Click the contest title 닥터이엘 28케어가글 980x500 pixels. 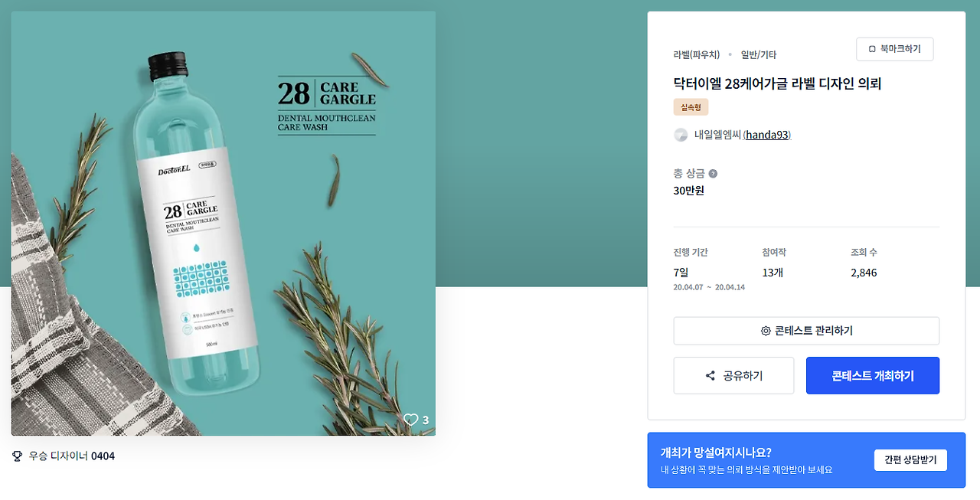pyautogui.click(x=778, y=84)
